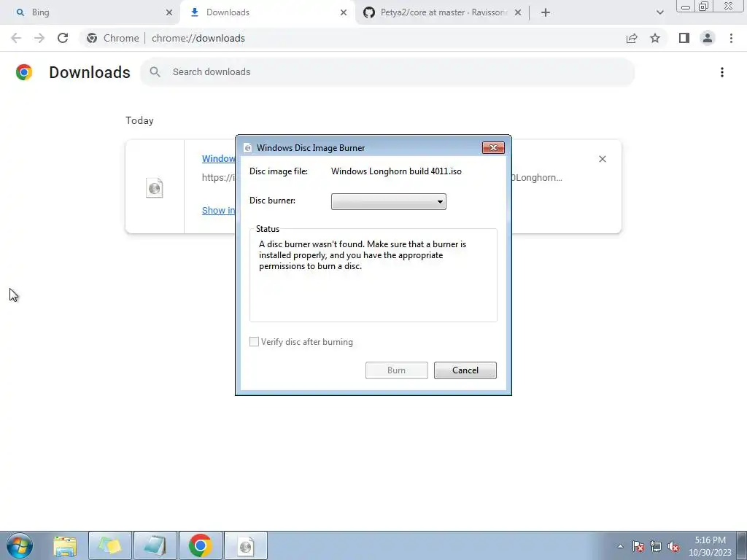The width and height of the screenshot is (747, 560).
Task: Open the side panel icon
Action: pyautogui.click(x=684, y=38)
